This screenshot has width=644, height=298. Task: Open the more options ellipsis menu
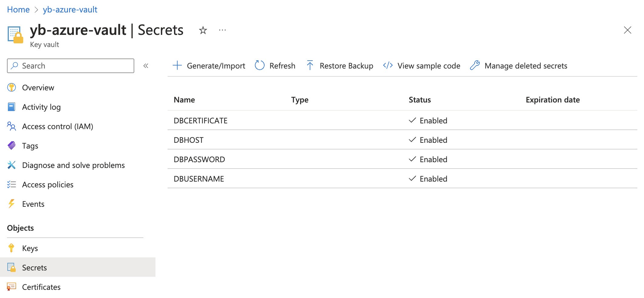click(x=222, y=30)
